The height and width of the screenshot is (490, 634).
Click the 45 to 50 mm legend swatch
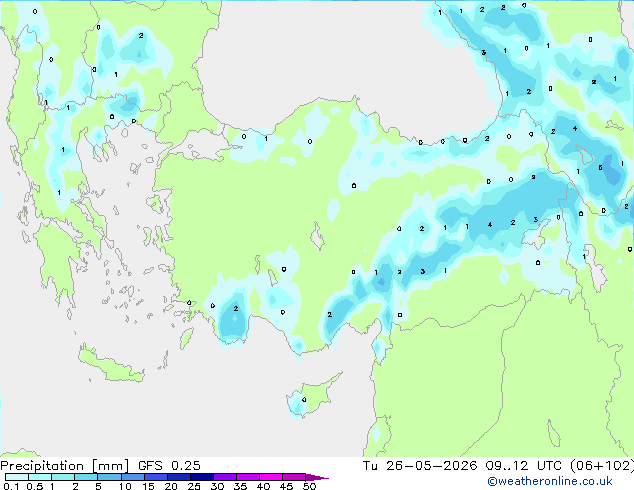point(294,477)
